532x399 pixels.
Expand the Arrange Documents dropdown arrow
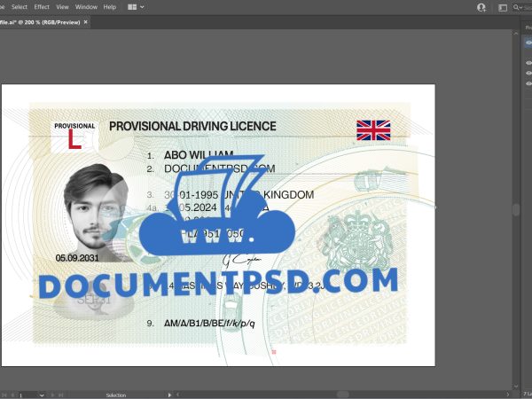(142, 7)
